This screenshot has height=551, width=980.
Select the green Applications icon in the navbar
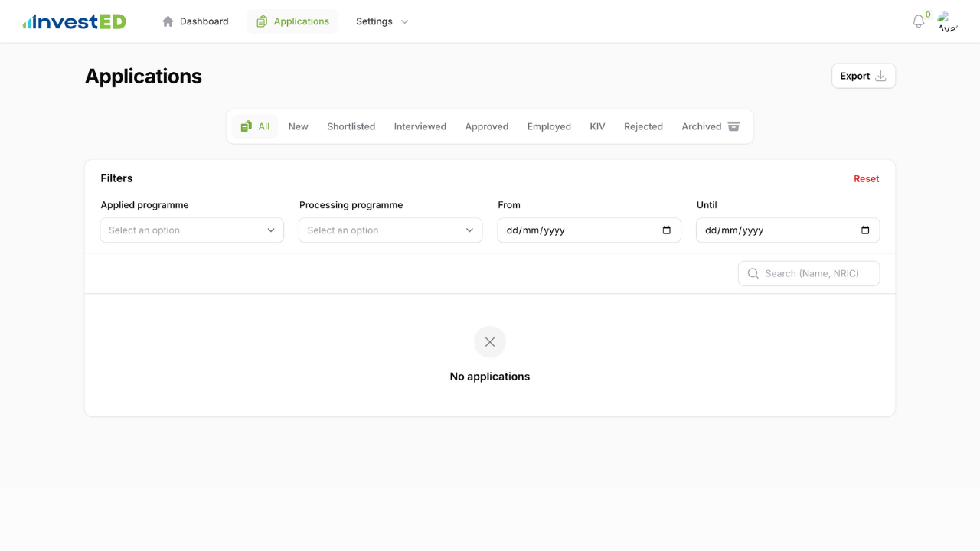(260, 21)
